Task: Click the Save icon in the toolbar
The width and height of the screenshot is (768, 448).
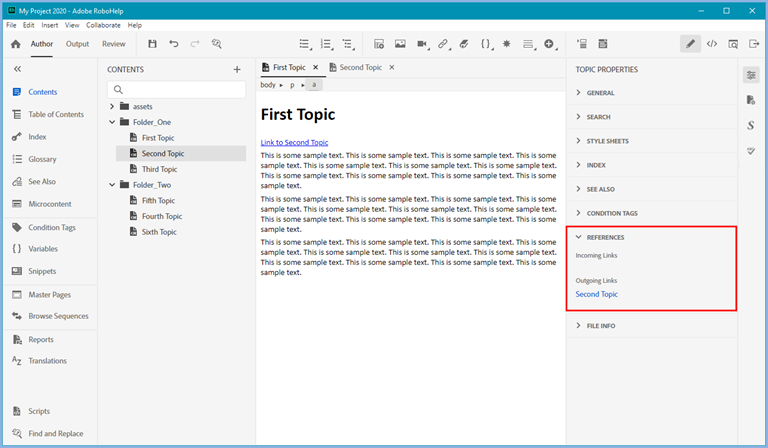Action: click(152, 44)
